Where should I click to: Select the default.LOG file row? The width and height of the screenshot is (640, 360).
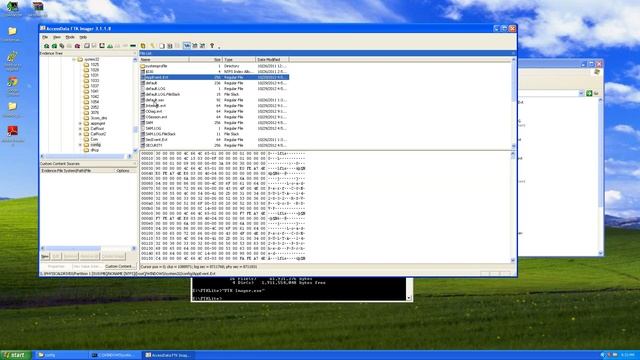pyautogui.click(x=214, y=89)
